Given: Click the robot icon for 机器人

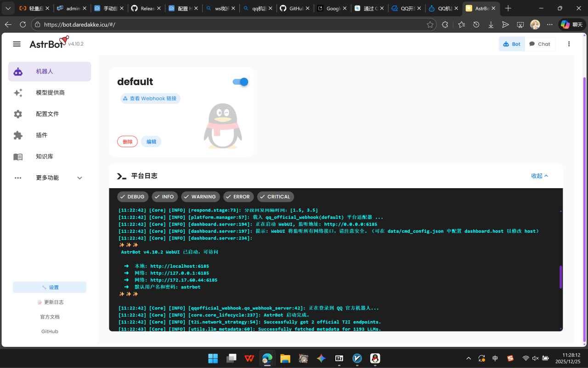Looking at the screenshot, I should [18, 72].
